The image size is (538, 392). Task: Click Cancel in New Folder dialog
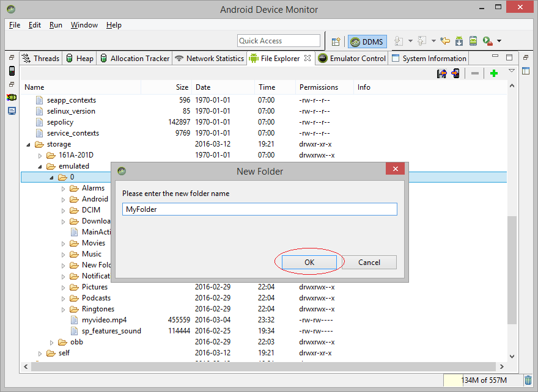[369, 262]
